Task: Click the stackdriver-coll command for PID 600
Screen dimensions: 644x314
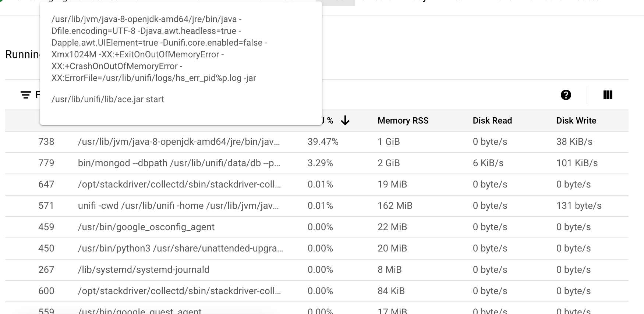Action: 179,291
